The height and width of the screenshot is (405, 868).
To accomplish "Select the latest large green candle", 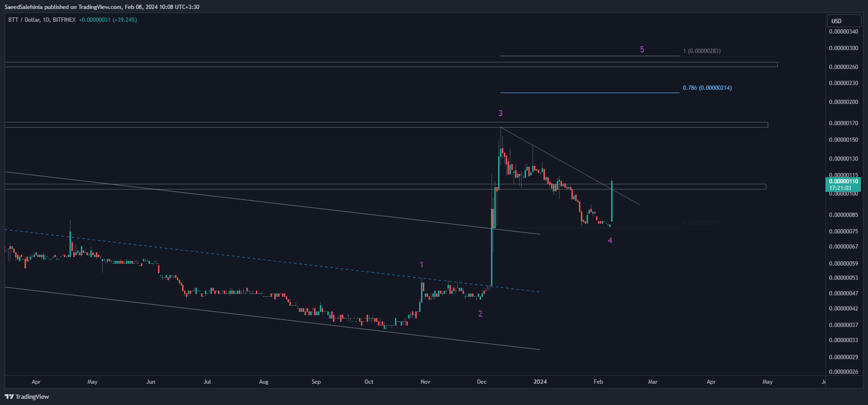I will (612, 201).
